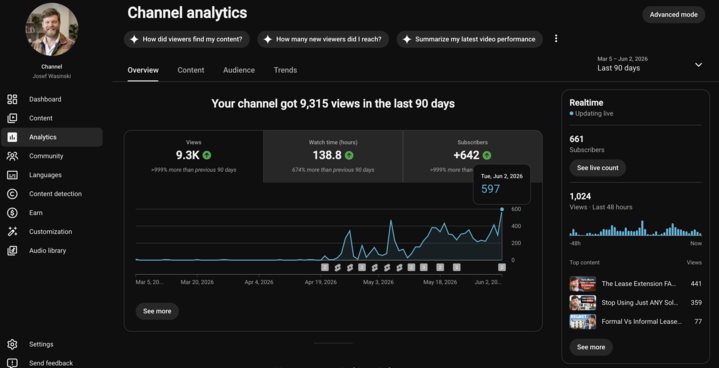Open 'Formal Vs Informal Lease...' video thumbnail
The height and width of the screenshot is (368, 719).
click(583, 321)
